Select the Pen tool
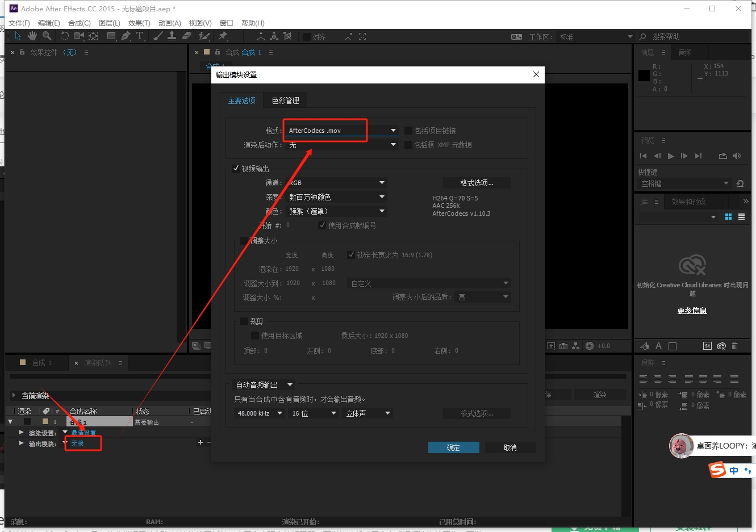The image size is (756, 532). 126,36
